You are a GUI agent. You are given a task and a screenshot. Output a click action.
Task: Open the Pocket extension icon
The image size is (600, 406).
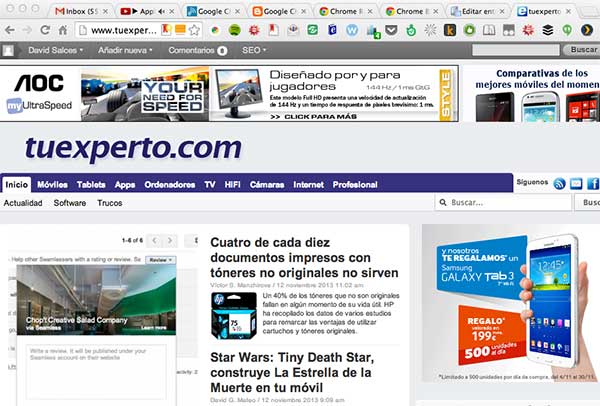pyautogui.click(x=391, y=30)
